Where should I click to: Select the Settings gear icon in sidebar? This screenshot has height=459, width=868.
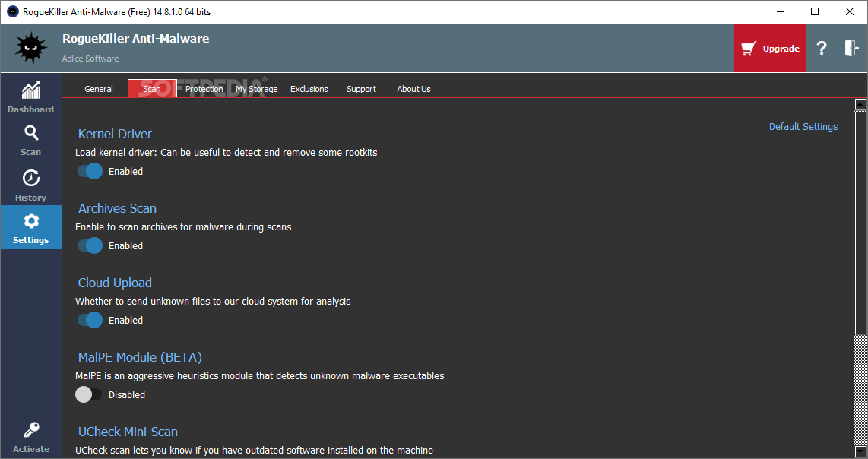(31, 221)
